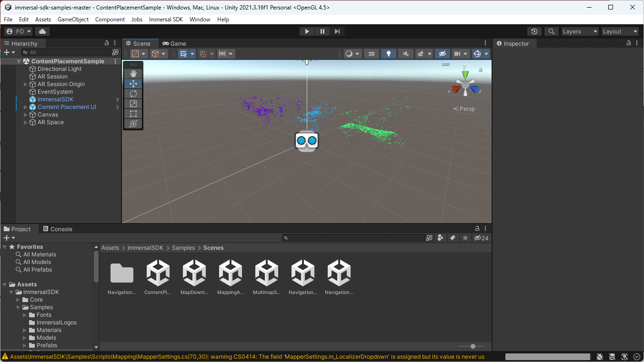Viewport: 644px width, 362px height.
Task: Open the tool handle pivot position dropdown
Action: point(139,54)
